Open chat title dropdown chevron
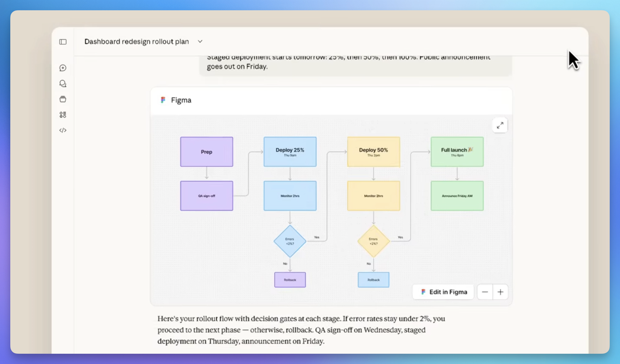Screen dimensions: 620x364 [x=200, y=41]
